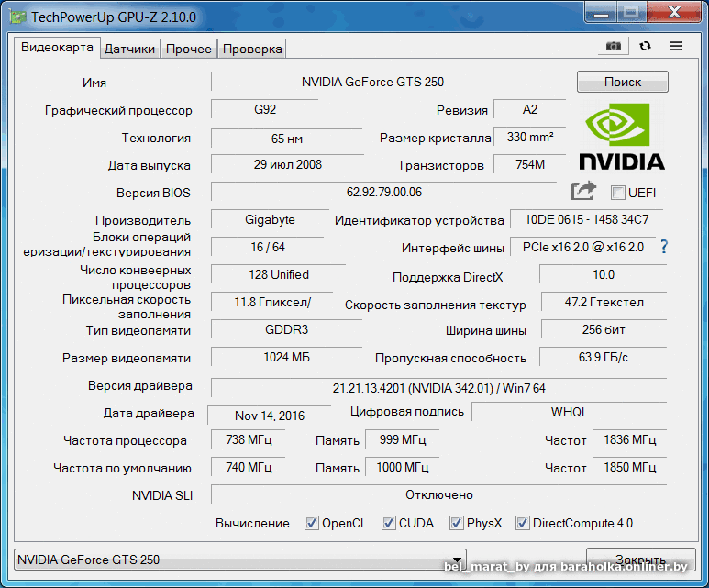
Task: Click the Поиск button
Action: pyautogui.click(x=623, y=82)
